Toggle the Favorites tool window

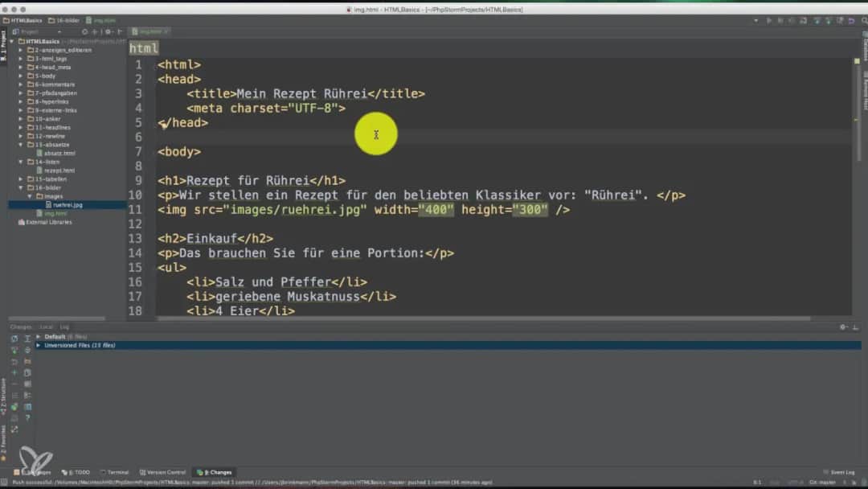pyautogui.click(x=6, y=445)
